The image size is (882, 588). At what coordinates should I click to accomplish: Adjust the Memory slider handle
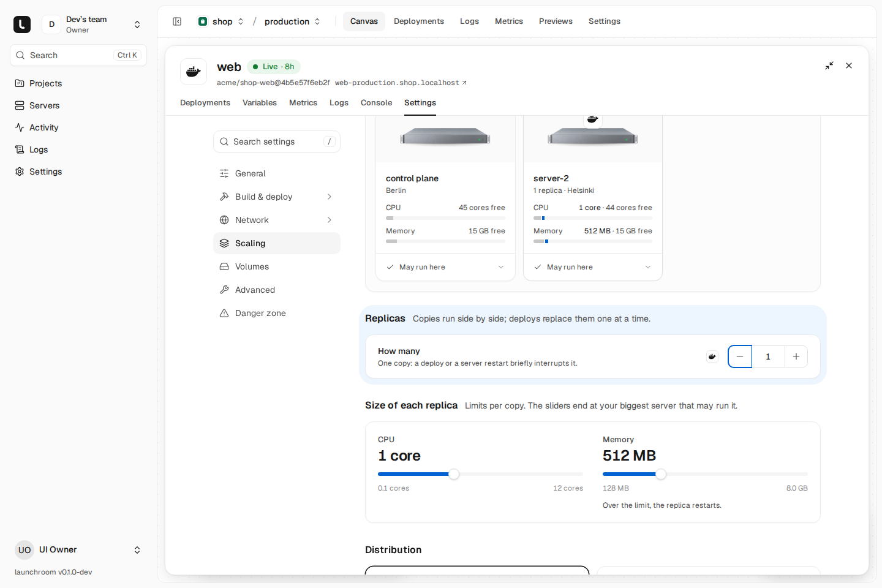pos(661,474)
